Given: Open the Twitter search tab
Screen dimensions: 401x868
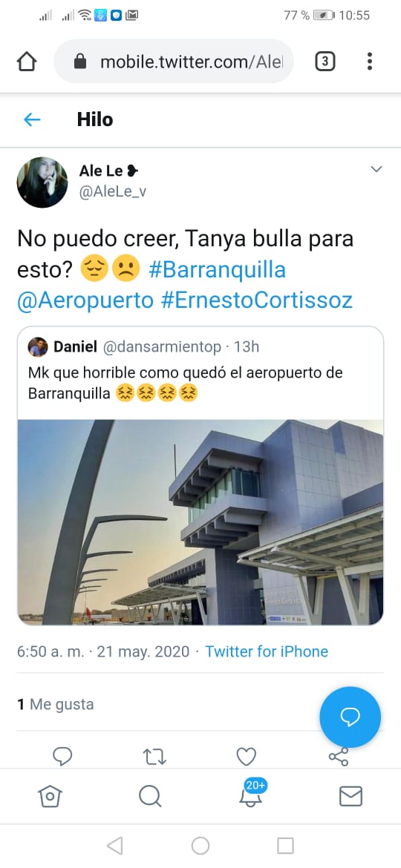Looking at the screenshot, I should tap(150, 797).
